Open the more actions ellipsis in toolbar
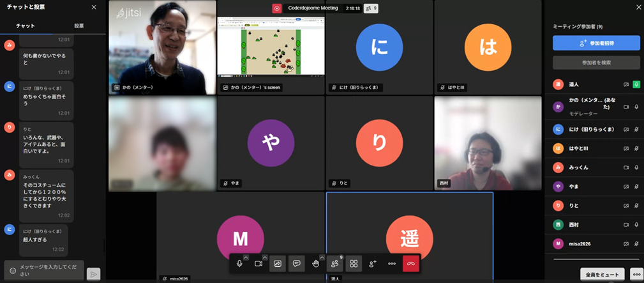 (392, 263)
